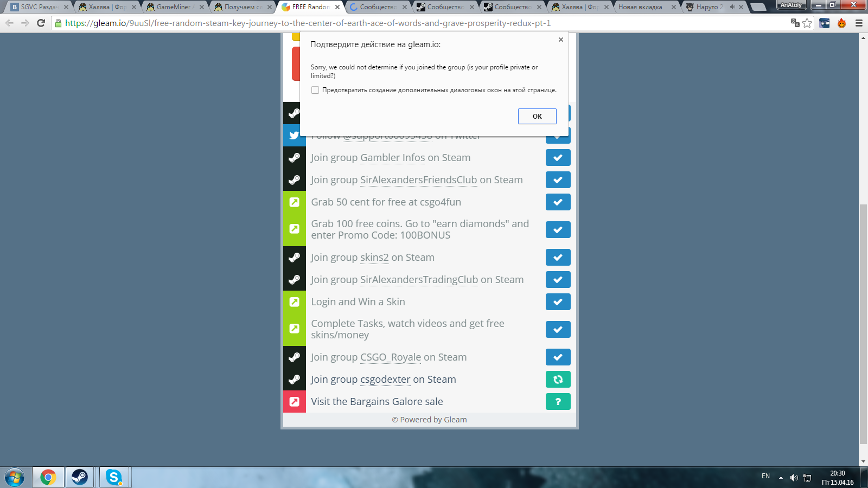Click the scrollbar down arrow

click(x=863, y=461)
